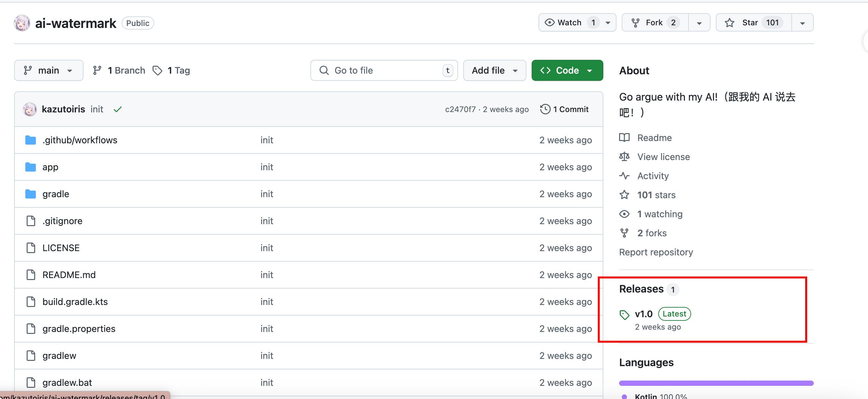Open the app folder name
Viewport: 868px width, 399px height.
[x=50, y=167]
